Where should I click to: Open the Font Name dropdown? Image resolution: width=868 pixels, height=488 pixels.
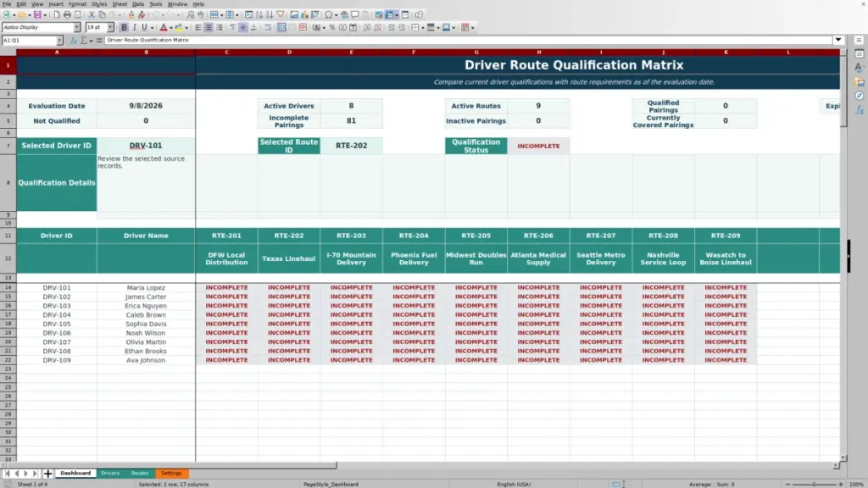[x=76, y=27]
